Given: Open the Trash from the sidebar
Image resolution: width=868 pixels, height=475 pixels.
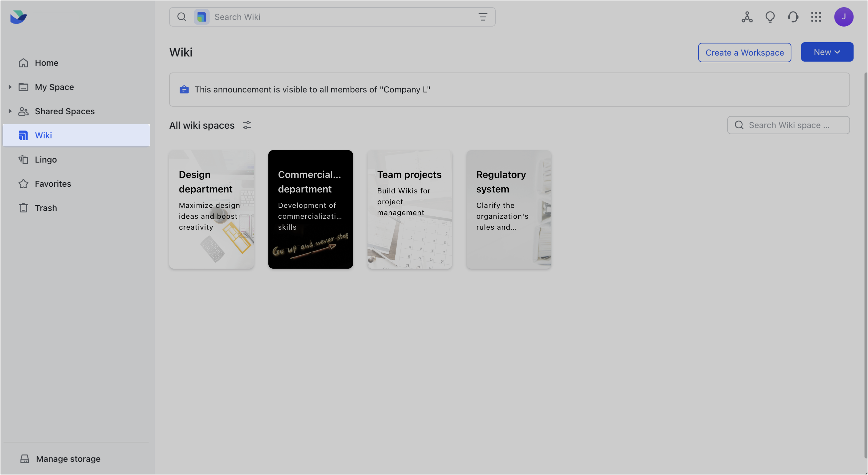Looking at the screenshot, I should tap(46, 208).
